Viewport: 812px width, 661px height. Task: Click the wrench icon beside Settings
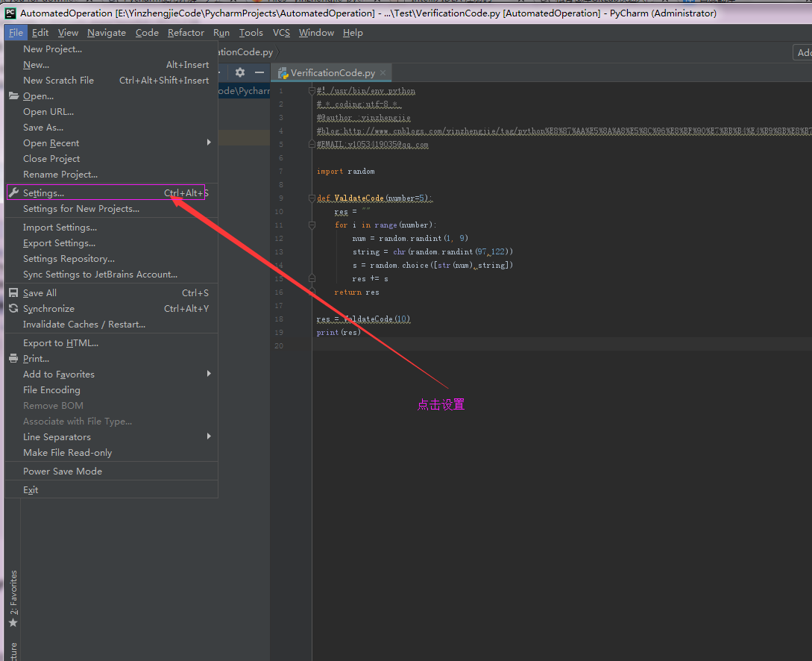tap(13, 193)
